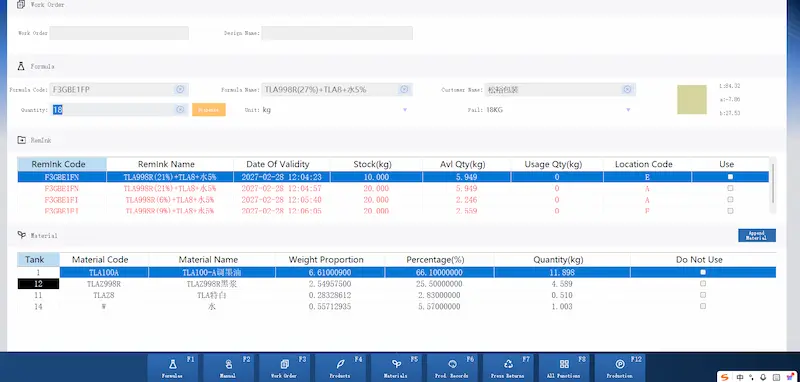Click Percentage(%) column header
Screen dimensions: 800x382
(439, 260)
